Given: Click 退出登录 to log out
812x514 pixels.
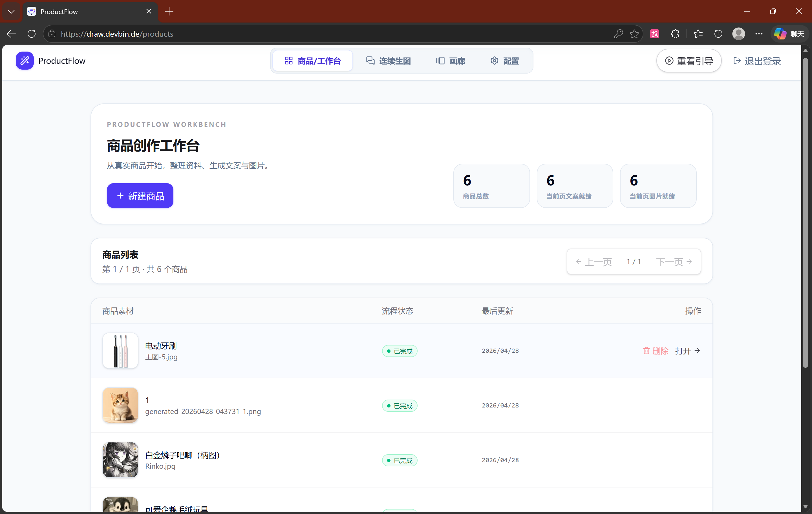Looking at the screenshot, I should (757, 61).
